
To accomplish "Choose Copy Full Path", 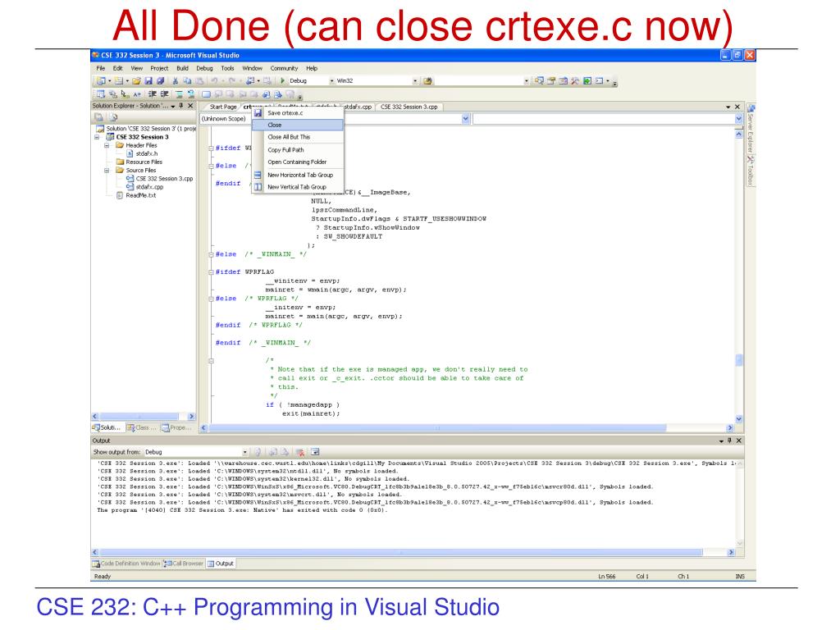I will point(297,150).
